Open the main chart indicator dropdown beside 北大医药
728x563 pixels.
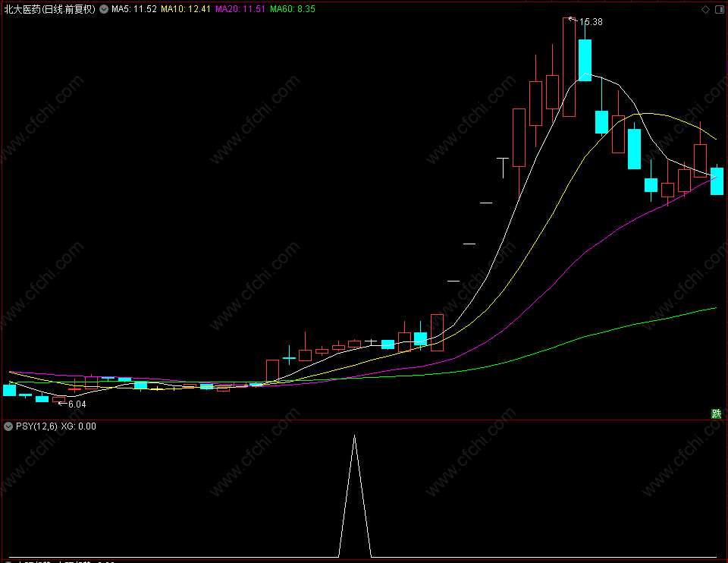click(104, 9)
